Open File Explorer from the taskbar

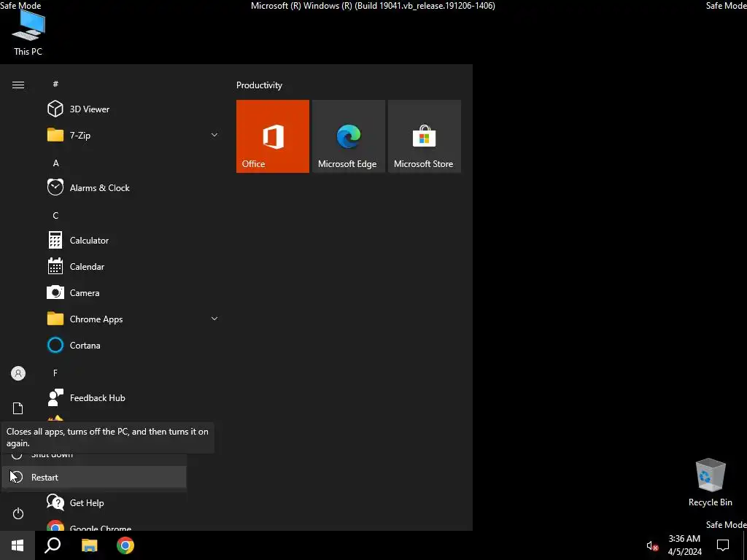point(89,545)
